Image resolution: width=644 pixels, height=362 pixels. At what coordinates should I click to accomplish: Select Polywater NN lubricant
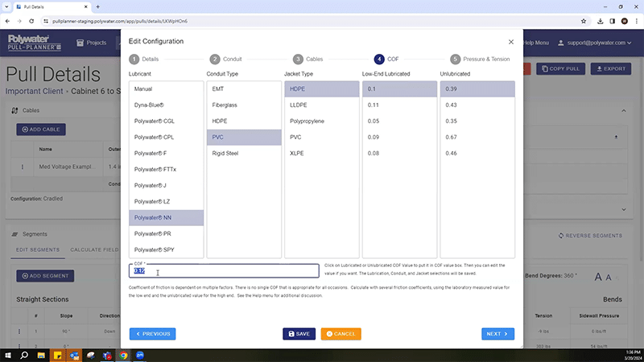167,217
